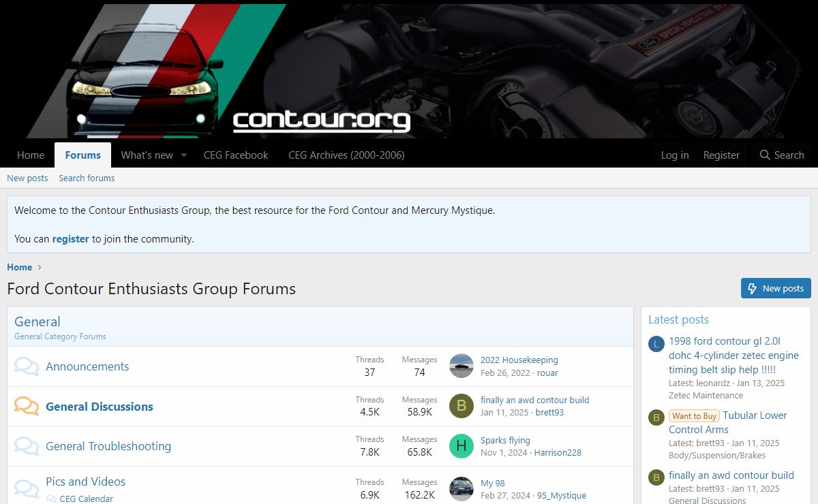Open rouar's avatar beside 2022 Housekeeping

point(461,366)
